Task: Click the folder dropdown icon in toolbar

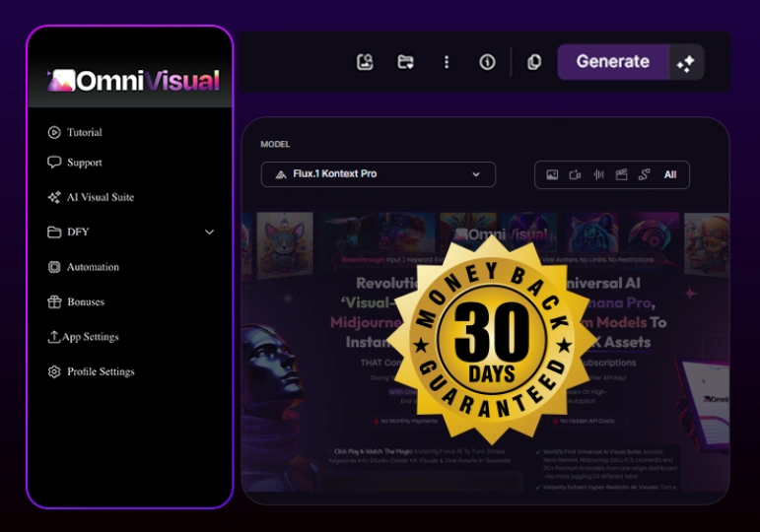Action: [406, 62]
